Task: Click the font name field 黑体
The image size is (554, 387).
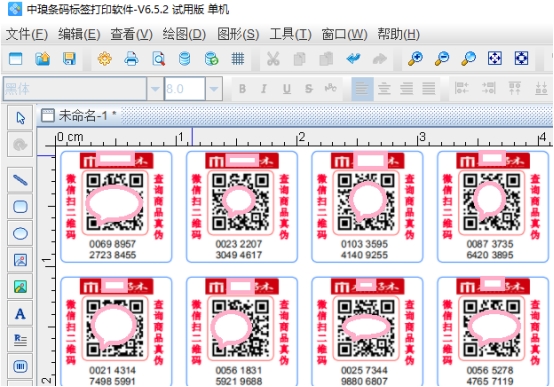Action: pos(75,89)
